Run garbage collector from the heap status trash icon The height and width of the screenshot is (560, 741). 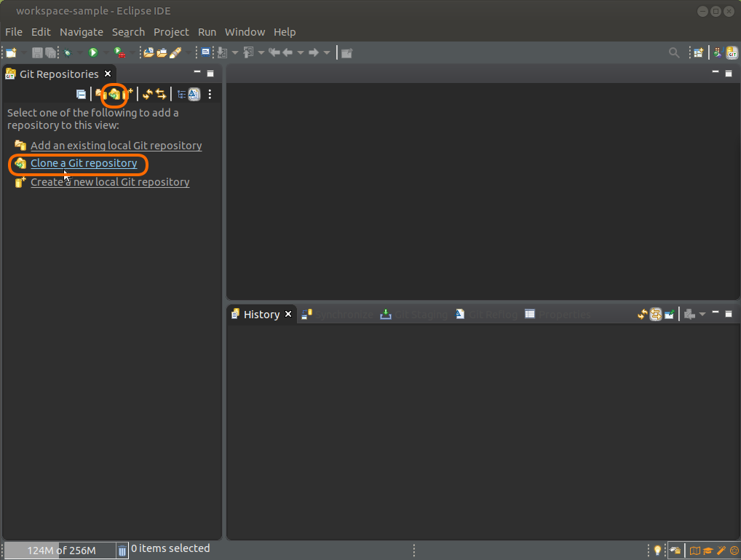point(122,551)
